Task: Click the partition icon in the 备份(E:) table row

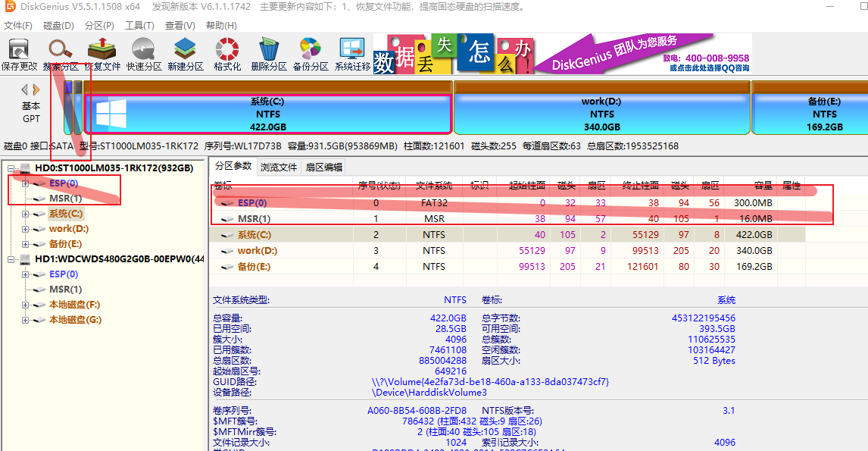Action: (x=227, y=267)
